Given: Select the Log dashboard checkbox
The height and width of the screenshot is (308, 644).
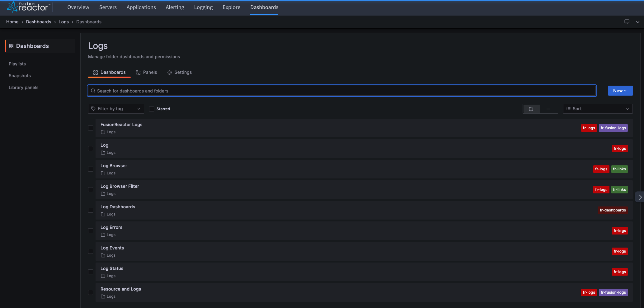Looking at the screenshot, I should pyautogui.click(x=91, y=149).
